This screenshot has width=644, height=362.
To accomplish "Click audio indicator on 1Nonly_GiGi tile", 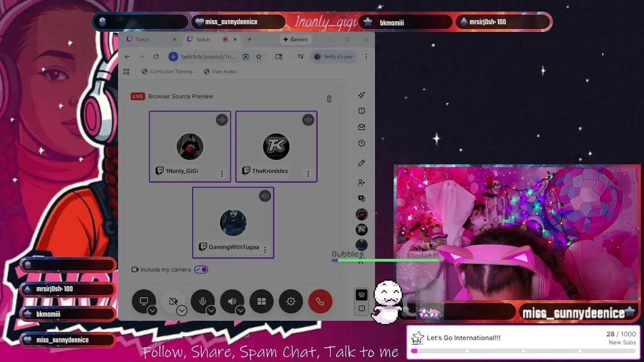I will [x=222, y=120].
